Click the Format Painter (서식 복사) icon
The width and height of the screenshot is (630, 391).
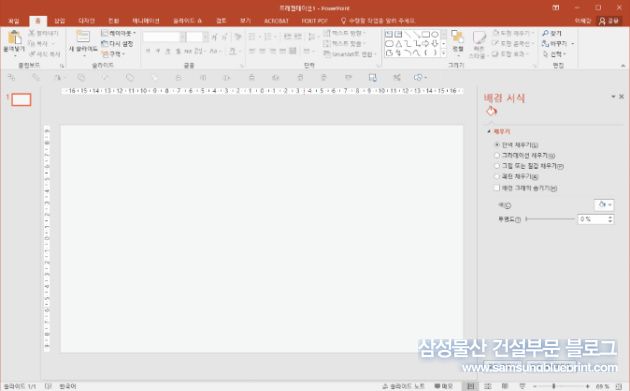pos(32,53)
